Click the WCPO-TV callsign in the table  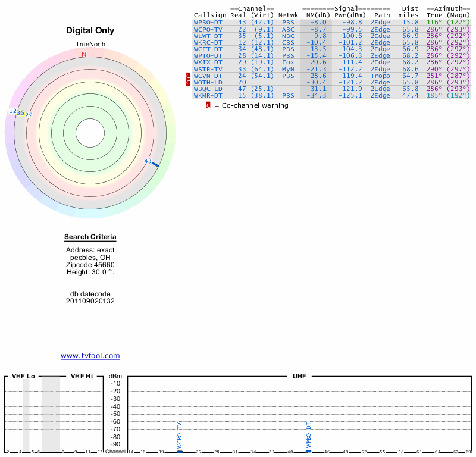208,29
